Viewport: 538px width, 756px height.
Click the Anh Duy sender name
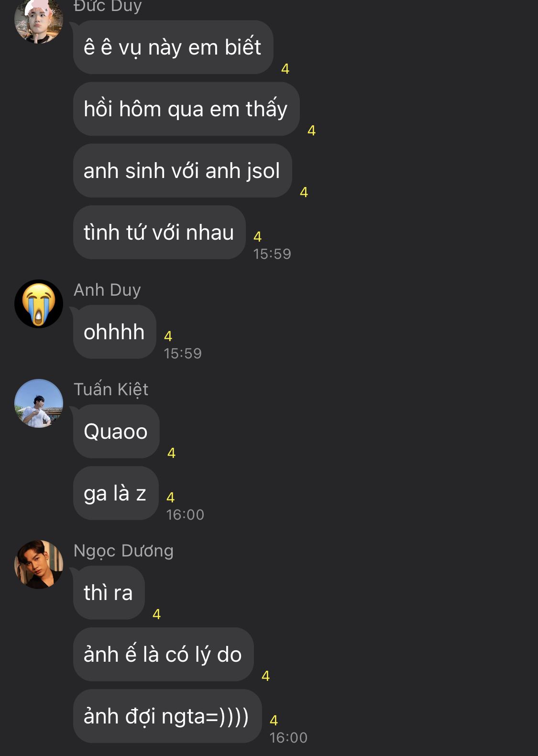[107, 290]
